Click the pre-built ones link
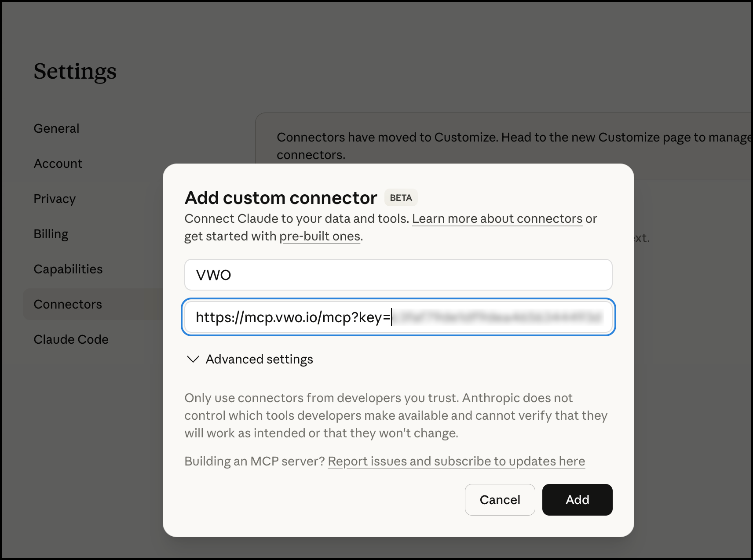The height and width of the screenshot is (560, 753). pyautogui.click(x=320, y=236)
